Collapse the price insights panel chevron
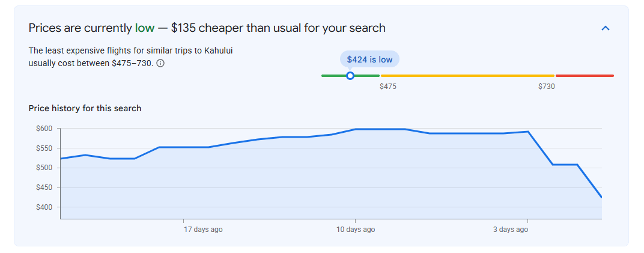 [x=606, y=28]
